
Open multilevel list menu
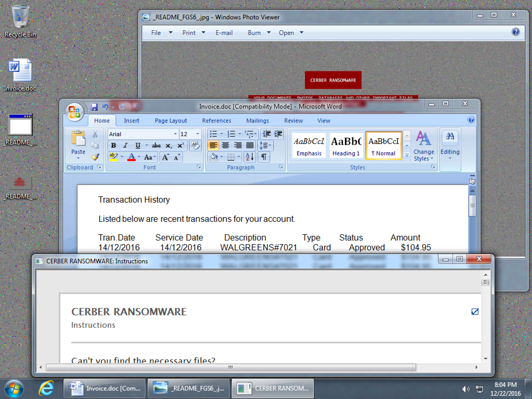point(251,134)
